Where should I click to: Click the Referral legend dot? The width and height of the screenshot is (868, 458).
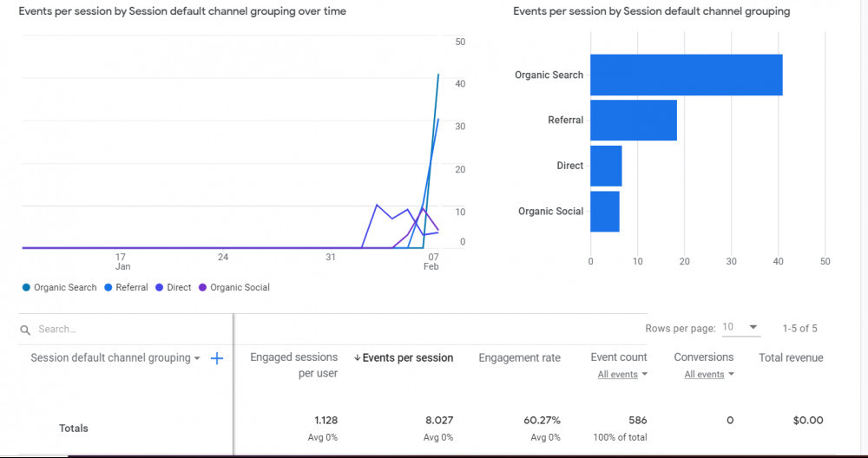[108, 287]
